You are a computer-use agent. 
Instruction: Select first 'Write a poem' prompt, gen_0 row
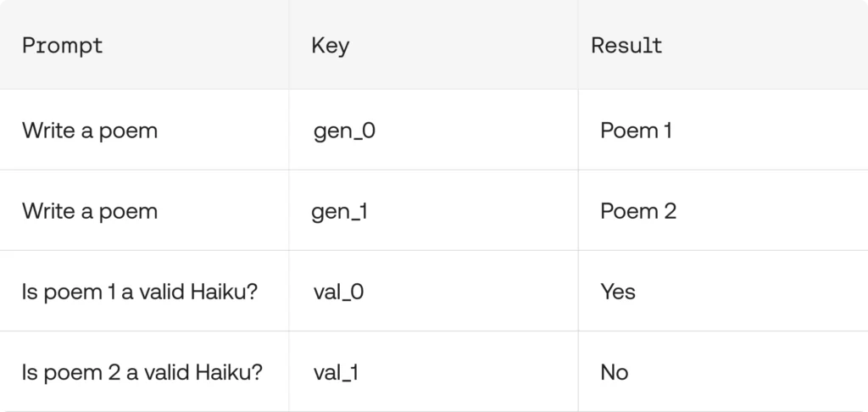pos(90,131)
